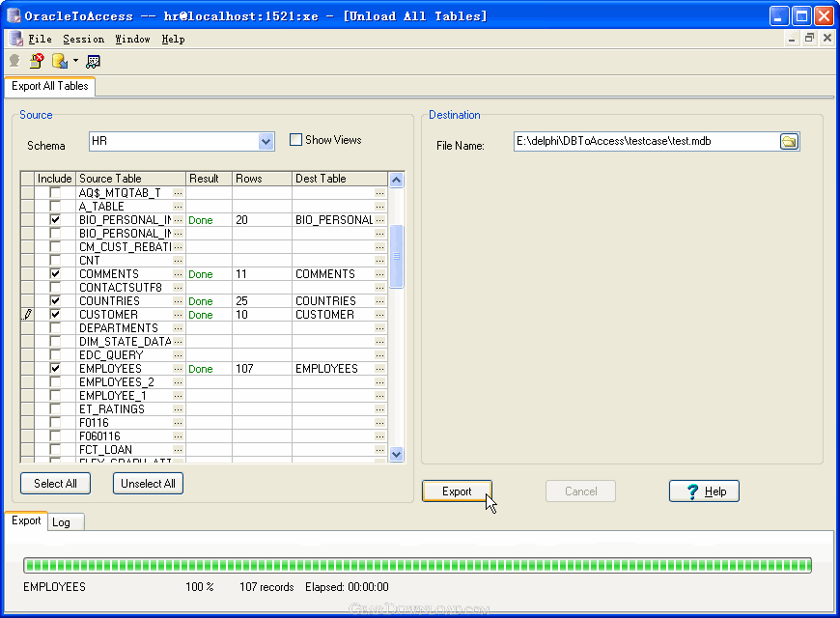Click the table list scroll up arrow

pos(397,180)
